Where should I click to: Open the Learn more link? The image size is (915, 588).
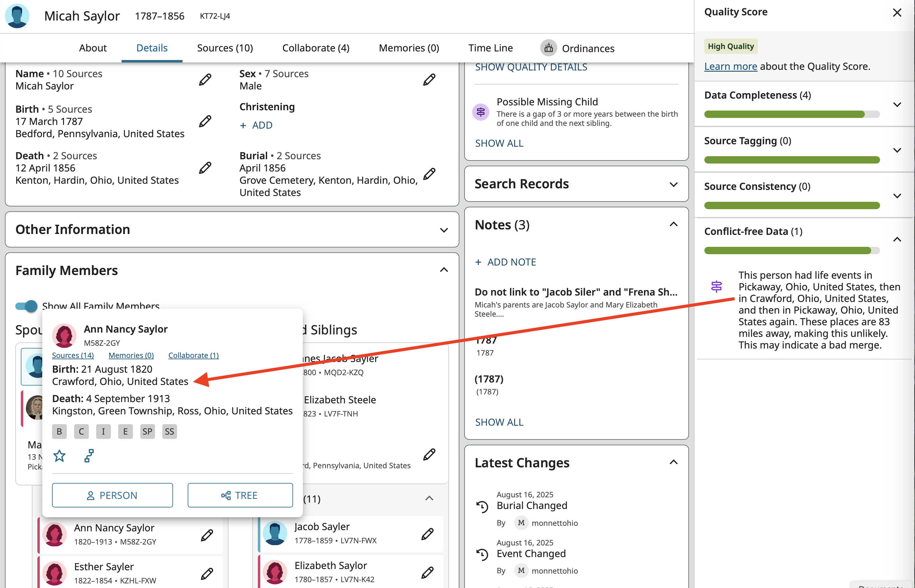point(730,66)
